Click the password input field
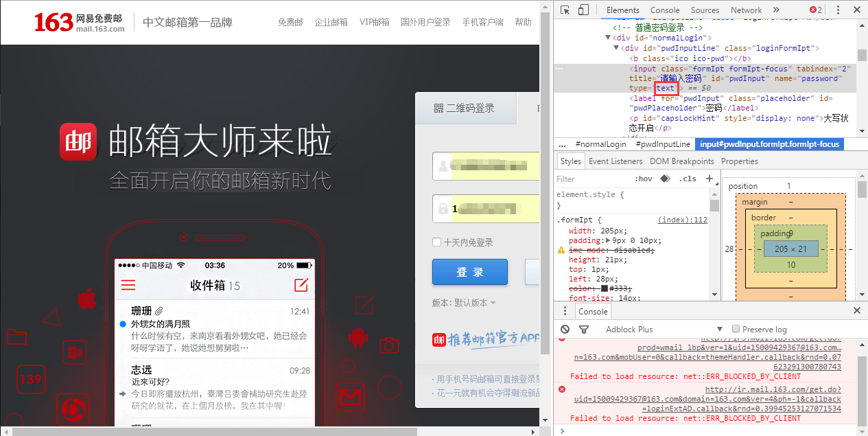868x436 pixels. point(485,209)
